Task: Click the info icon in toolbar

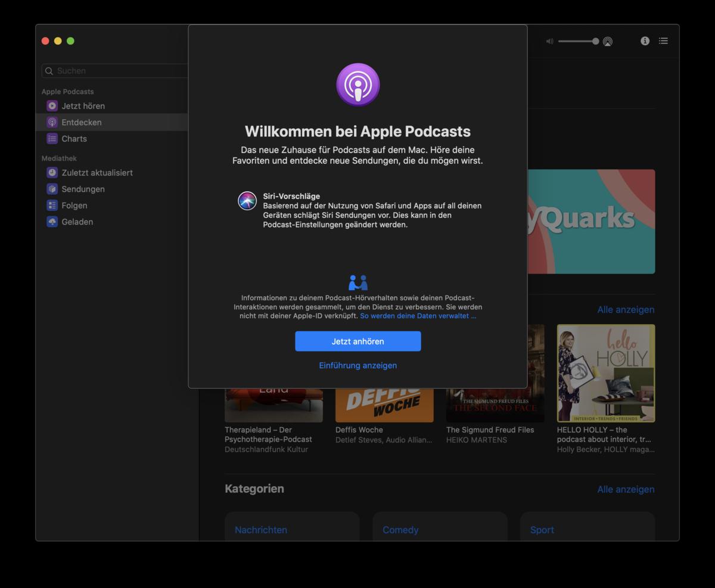Action: click(645, 41)
